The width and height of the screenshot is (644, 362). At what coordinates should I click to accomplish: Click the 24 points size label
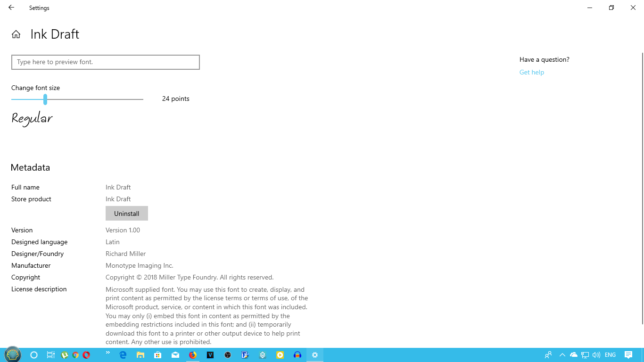pyautogui.click(x=176, y=99)
